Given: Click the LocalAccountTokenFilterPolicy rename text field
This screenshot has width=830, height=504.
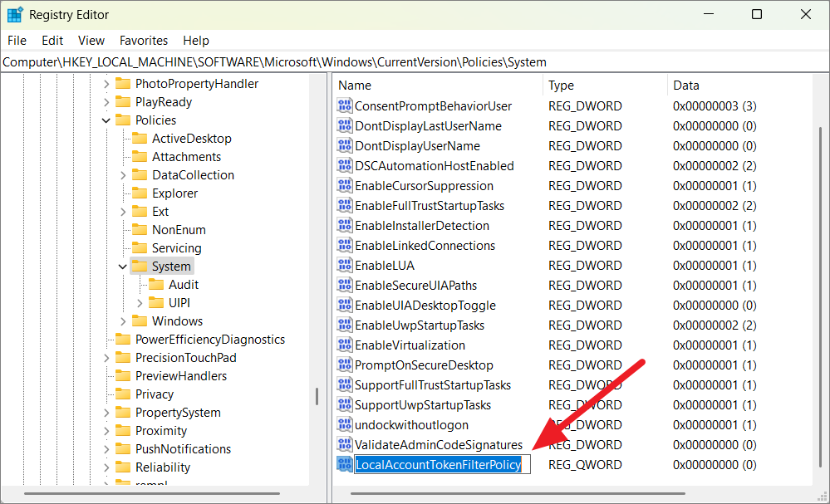Looking at the screenshot, I should coord(442,464).
